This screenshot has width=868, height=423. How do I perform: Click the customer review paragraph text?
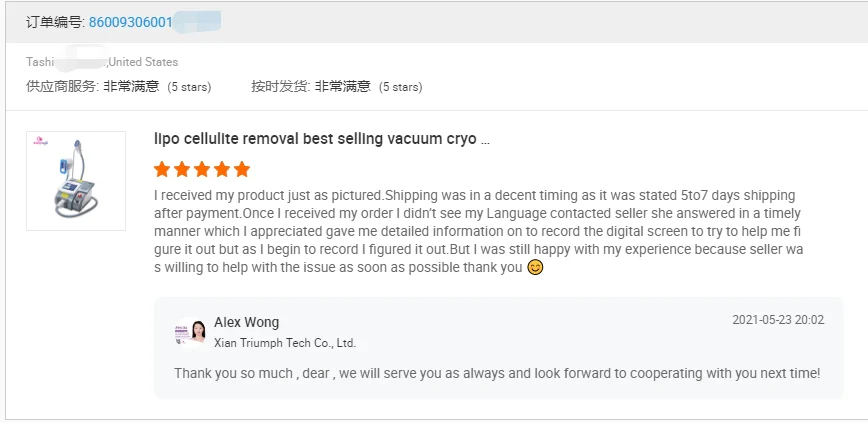click(478, 231)
